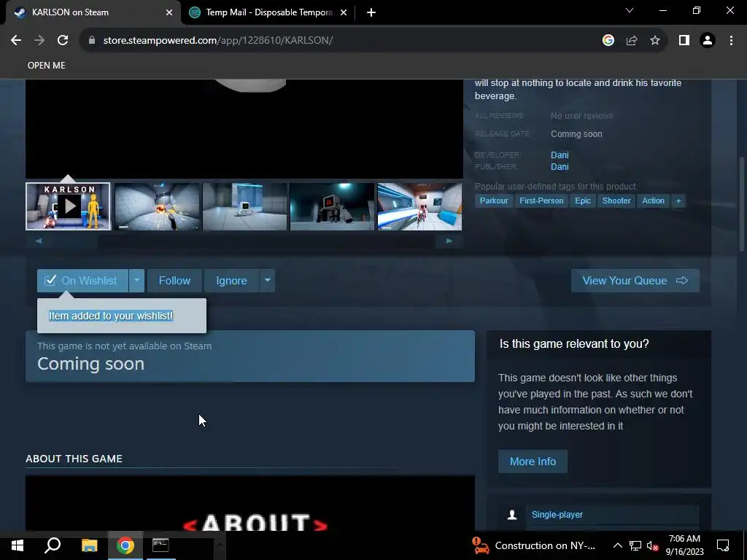Switch to the KARLSON on Steam tab
Image resolution: width=747 pixels, height=560 pixels.
[90, 12]
